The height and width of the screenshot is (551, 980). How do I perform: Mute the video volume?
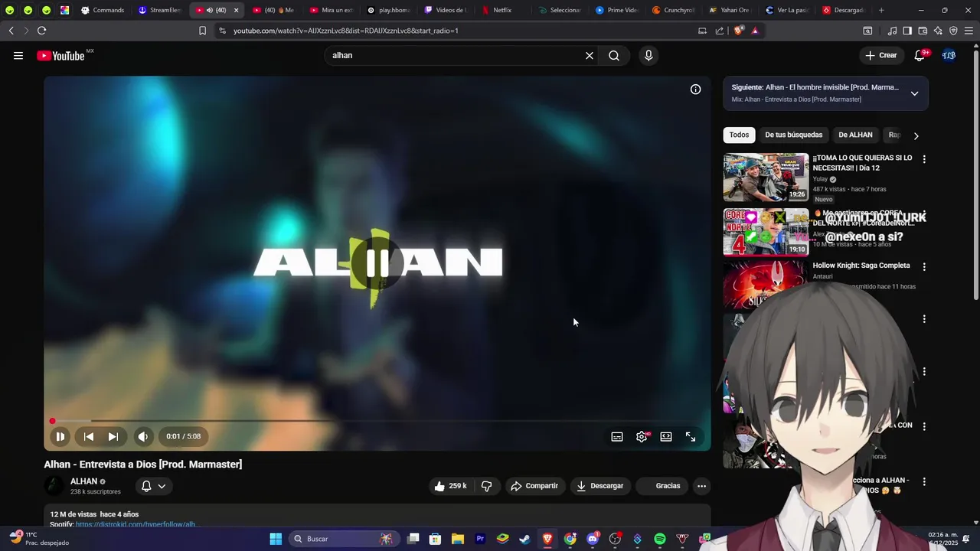(142, 436)
